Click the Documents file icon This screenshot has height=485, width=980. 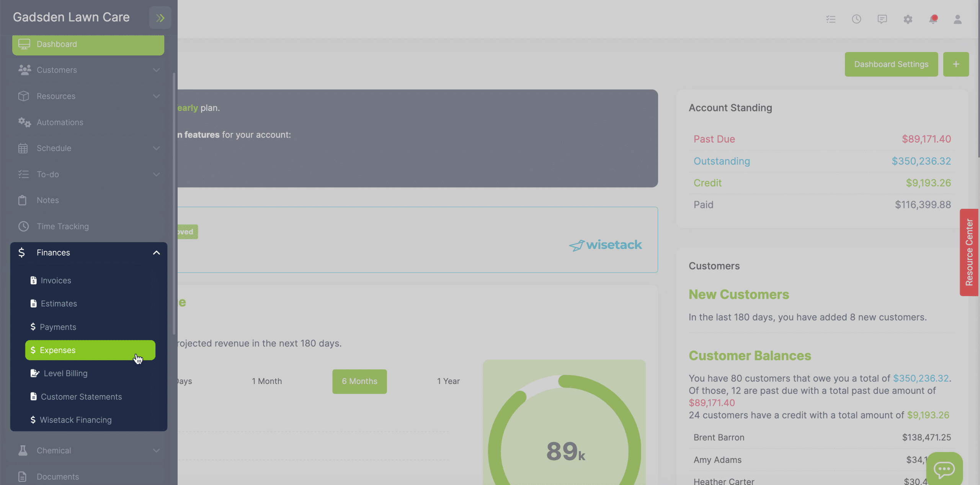click(23, 477)
